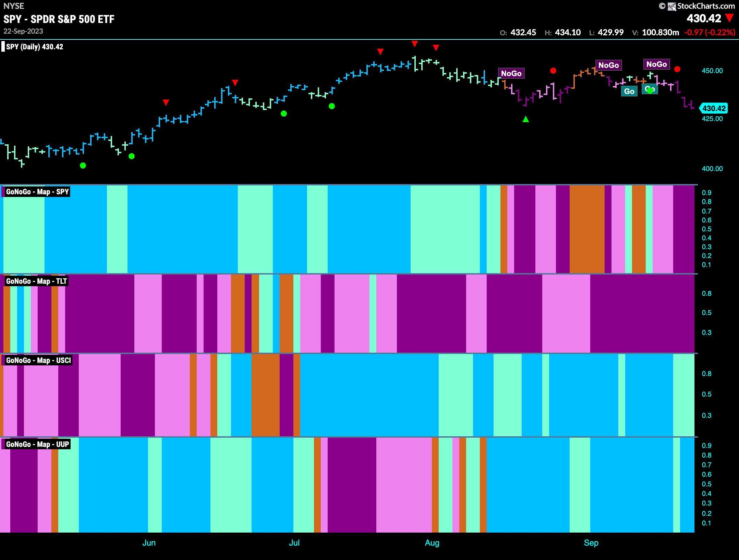The image size is (739, 560).
Task: Click the Go label below the September bars
Action: pyautogui.click(x=629, y=91)
